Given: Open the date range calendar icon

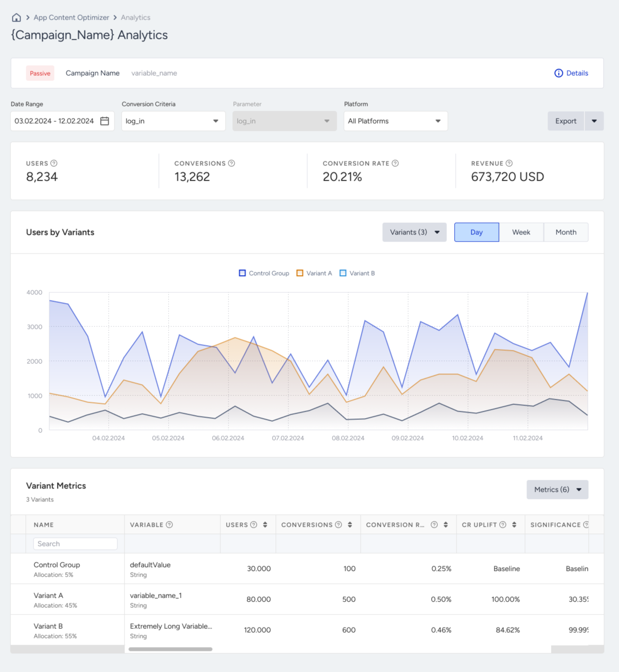Looking at the screenshot, I should 104,121.
